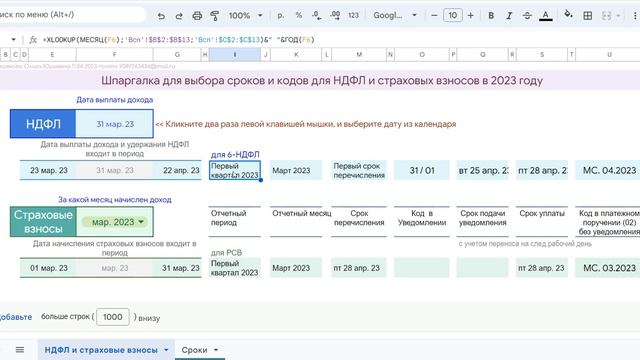Click the rows count field showing 1000
The image size is (640, 360).
[113, 317]
